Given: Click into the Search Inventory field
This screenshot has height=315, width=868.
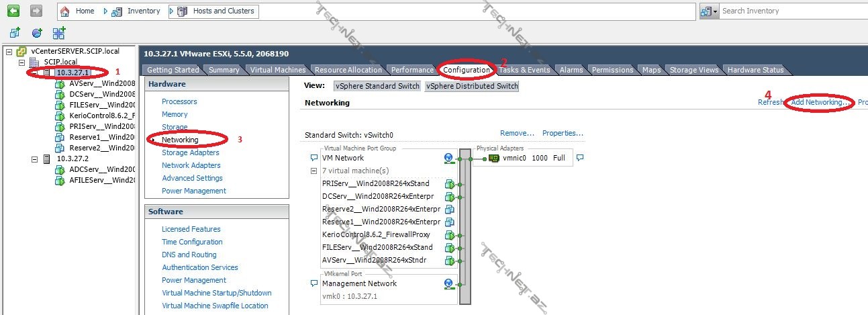Looking at the screenshot, I should coord(792,11).
